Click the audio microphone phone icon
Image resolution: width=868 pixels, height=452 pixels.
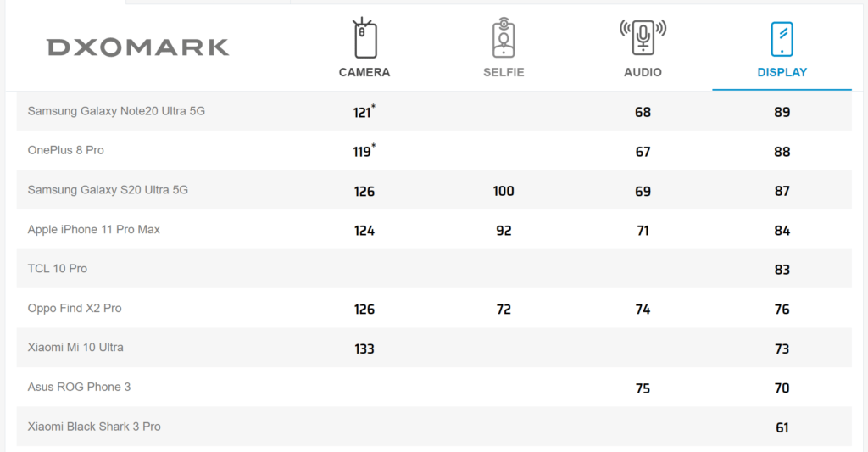(643, 38)
